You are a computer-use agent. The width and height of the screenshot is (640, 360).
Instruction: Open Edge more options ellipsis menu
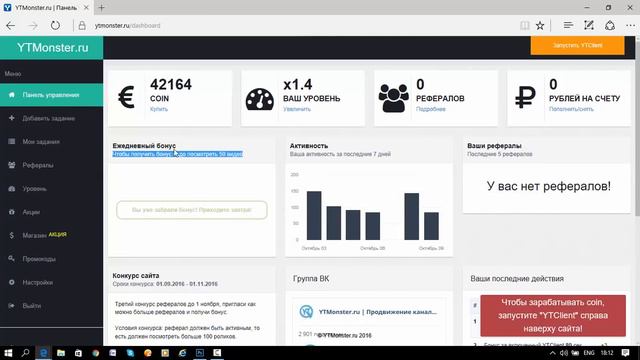click(630, 26)
